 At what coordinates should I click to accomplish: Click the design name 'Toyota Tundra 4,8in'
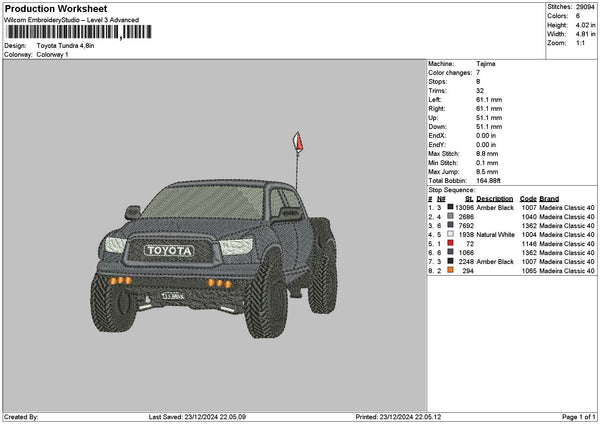[x=65, y=46]
